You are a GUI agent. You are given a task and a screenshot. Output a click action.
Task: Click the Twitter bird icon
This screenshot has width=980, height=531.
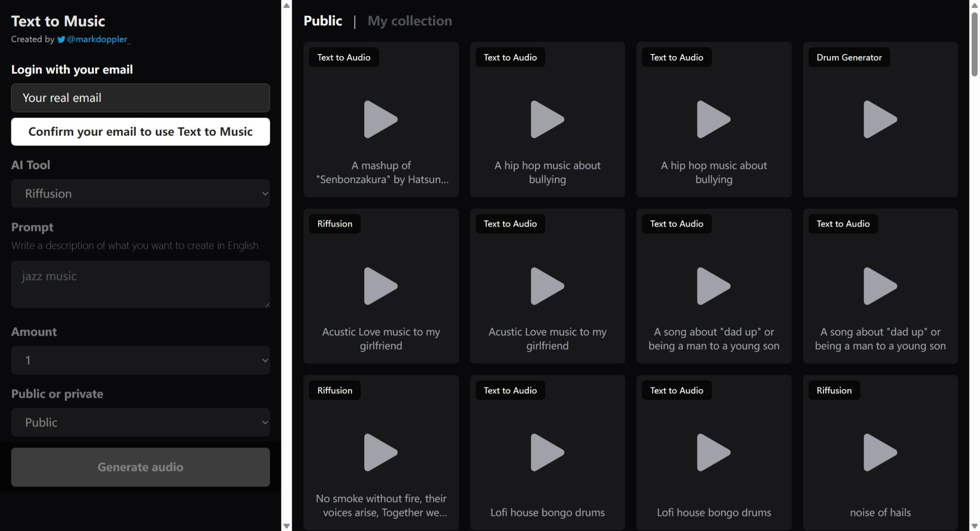coord(61,39)
